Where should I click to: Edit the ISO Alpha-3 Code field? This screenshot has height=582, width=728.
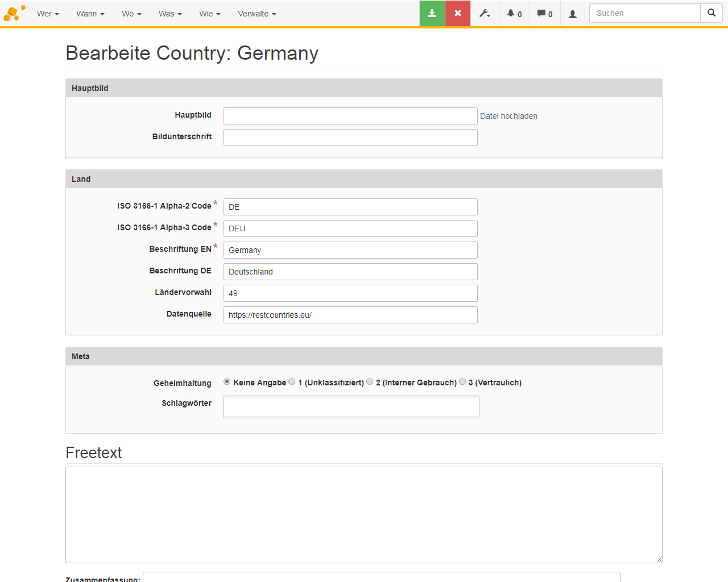coord(350,228)
